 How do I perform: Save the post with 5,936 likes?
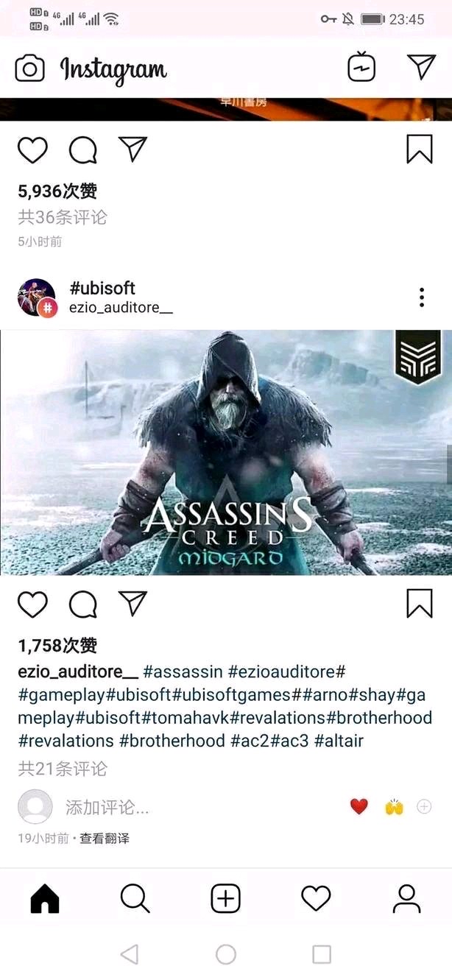[420, 149]
